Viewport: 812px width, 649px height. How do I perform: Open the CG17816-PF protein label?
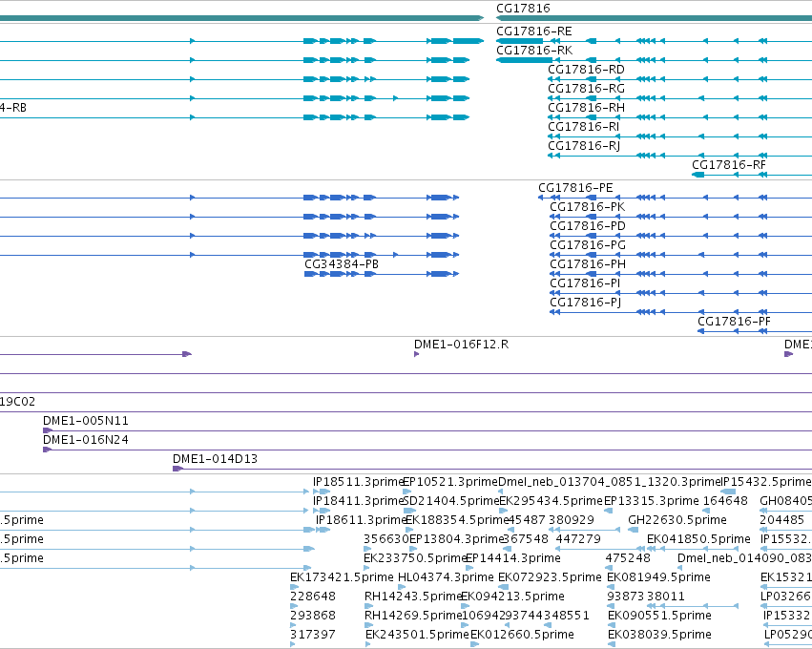(x=734, y=322)
